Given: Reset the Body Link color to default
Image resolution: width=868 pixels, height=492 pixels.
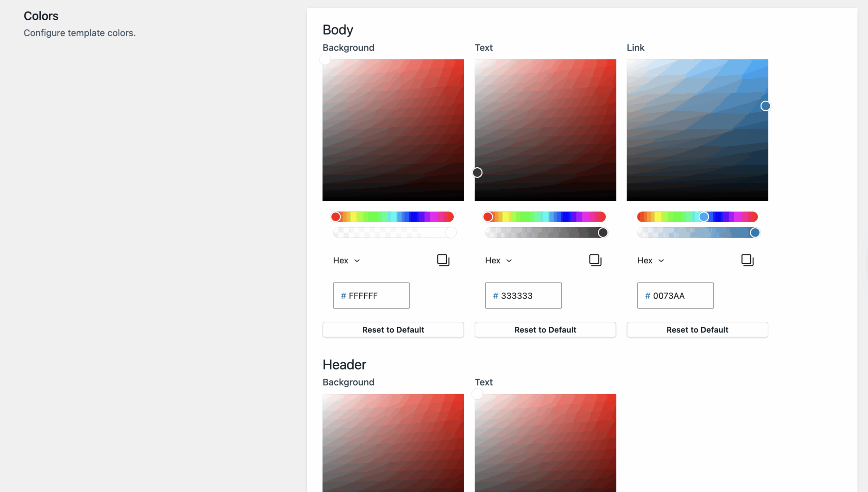Looking at the screenshot, I should pos(697,330).
